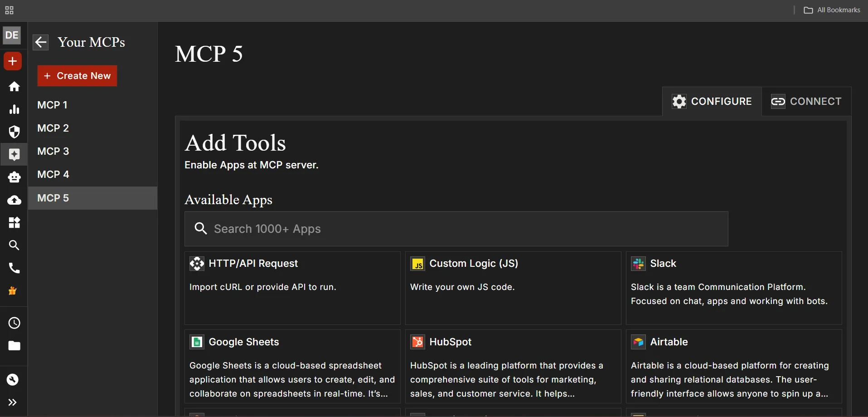868x417 pixels.
Task: Open the history clock icon
Action: pos(14,323)
